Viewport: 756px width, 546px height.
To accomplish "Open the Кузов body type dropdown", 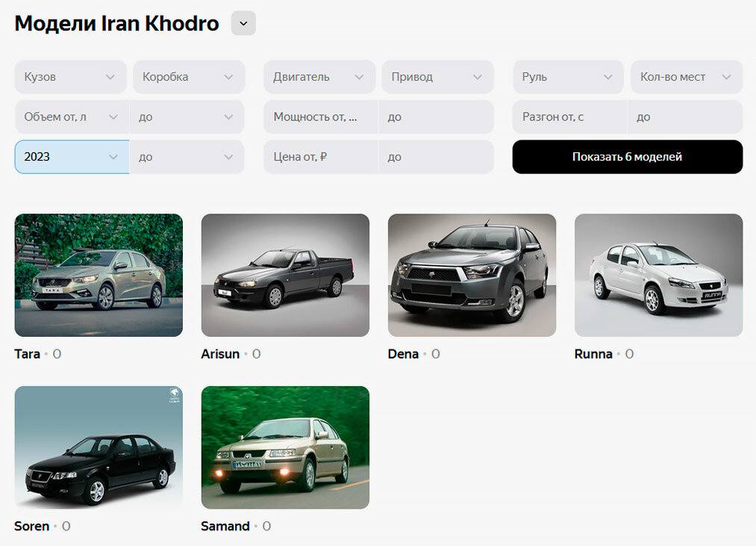I will coord(70,77).
